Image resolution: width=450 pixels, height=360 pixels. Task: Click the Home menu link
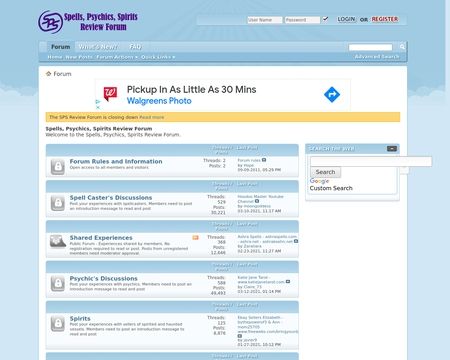click(x=55, y=57)
